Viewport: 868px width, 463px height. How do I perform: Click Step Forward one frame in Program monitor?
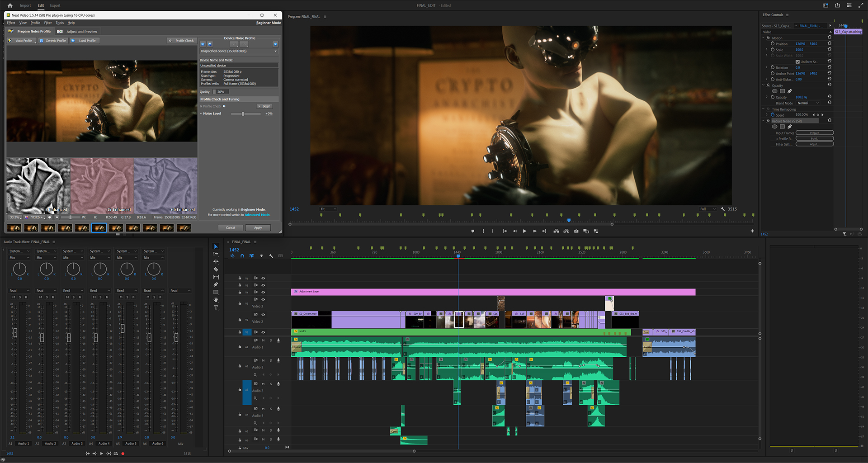click(534, 231)
